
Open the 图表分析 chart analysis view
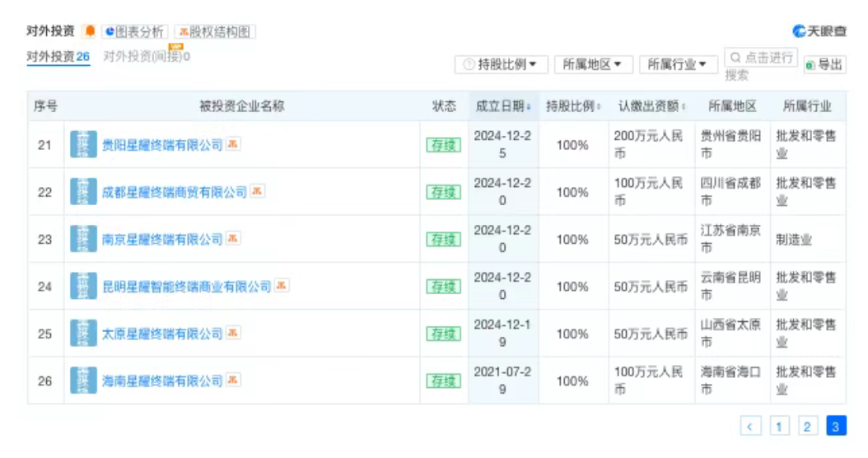tap(134, 31)
